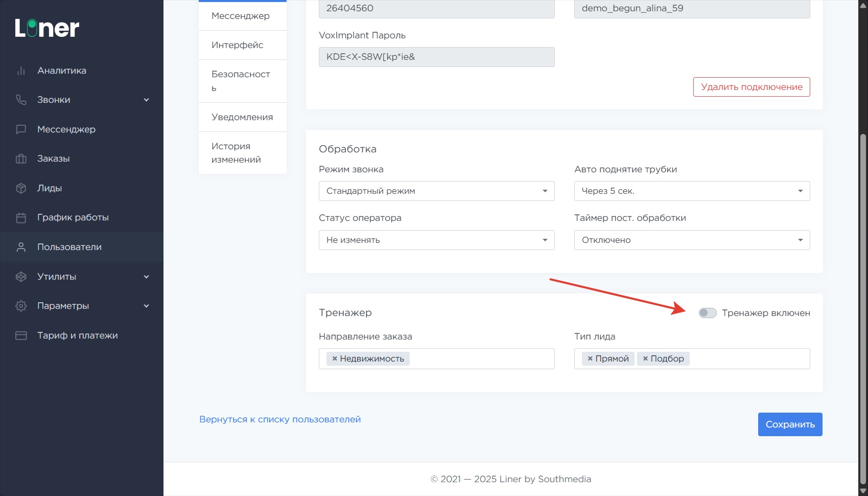Click the Сохранить button
This screenshot has height=496, width=868.
790,424
